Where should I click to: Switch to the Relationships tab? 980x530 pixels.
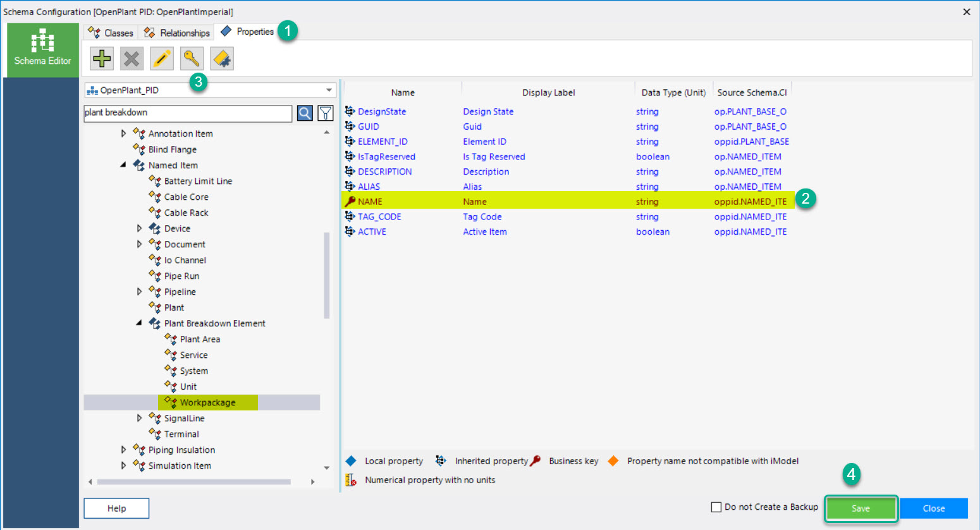(176, 33)
